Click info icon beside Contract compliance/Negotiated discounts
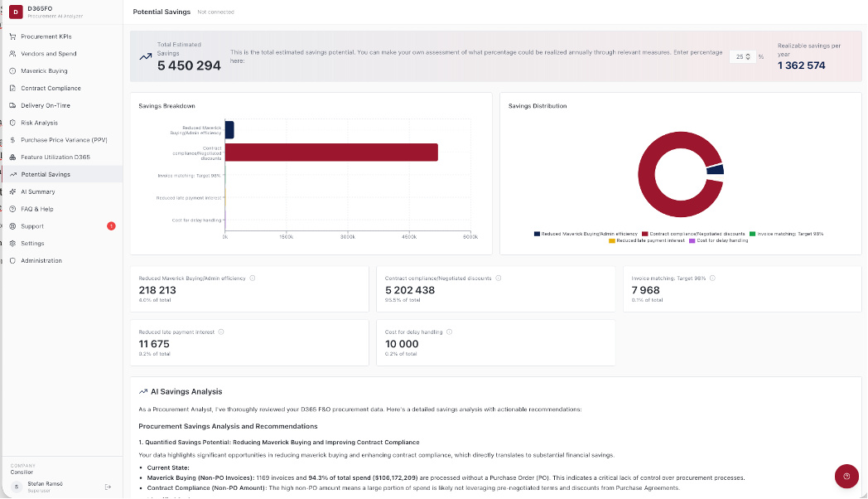 pos(497,279)
